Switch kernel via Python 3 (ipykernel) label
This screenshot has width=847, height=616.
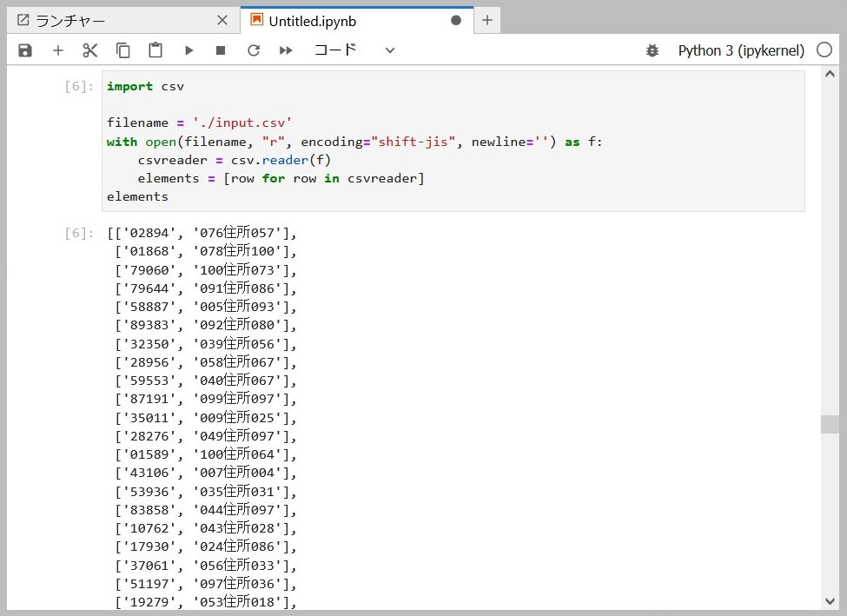(x=741, y=50)
